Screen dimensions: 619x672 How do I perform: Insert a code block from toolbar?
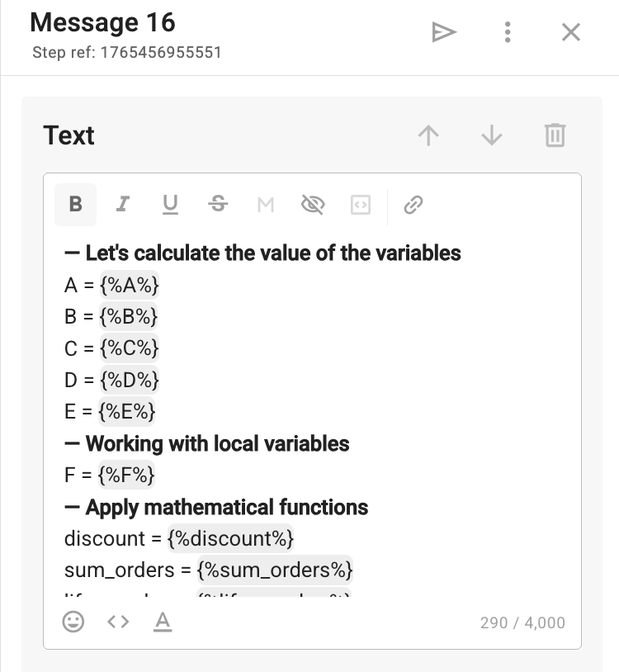pos(360,205)
